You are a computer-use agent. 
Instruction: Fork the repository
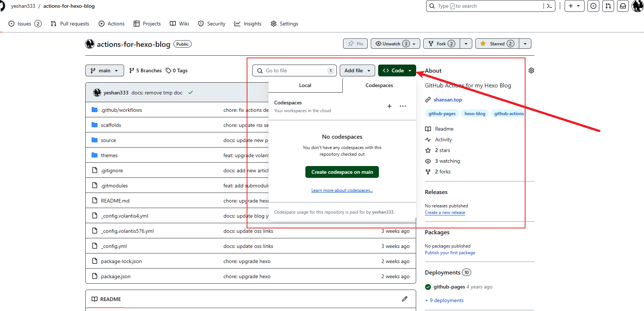(442, 44)
